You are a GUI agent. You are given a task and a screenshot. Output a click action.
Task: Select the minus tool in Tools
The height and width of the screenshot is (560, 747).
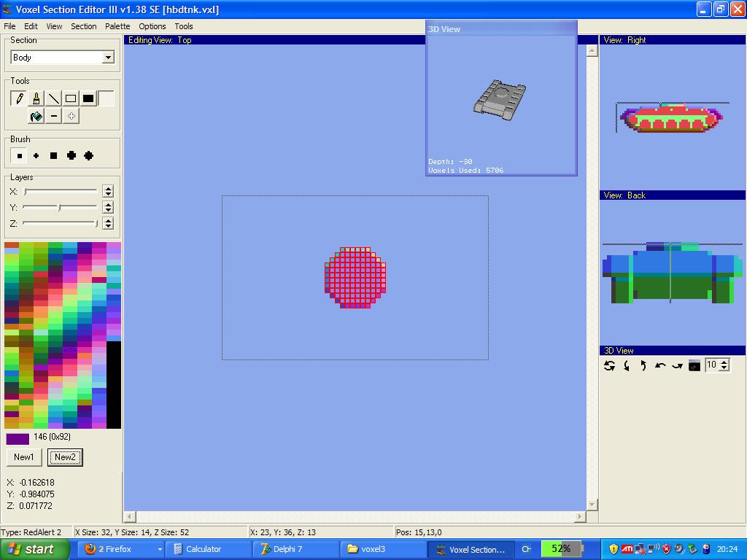point(54,116)
